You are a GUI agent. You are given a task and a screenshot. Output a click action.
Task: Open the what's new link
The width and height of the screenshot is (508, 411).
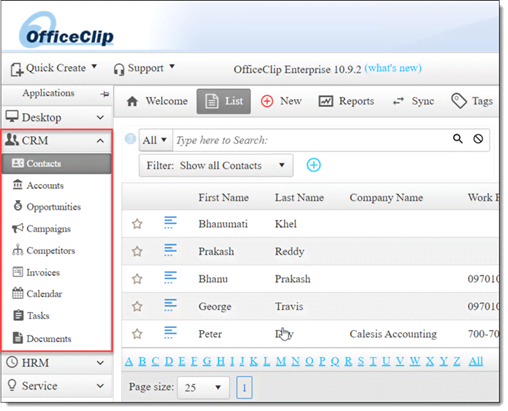tap(393, 68)
